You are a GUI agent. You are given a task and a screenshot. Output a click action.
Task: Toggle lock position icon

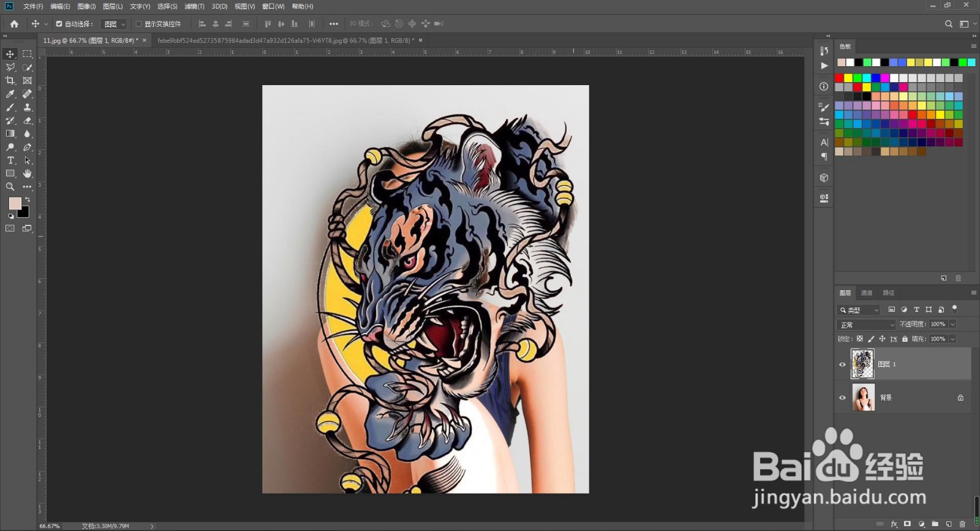(882, 339)
